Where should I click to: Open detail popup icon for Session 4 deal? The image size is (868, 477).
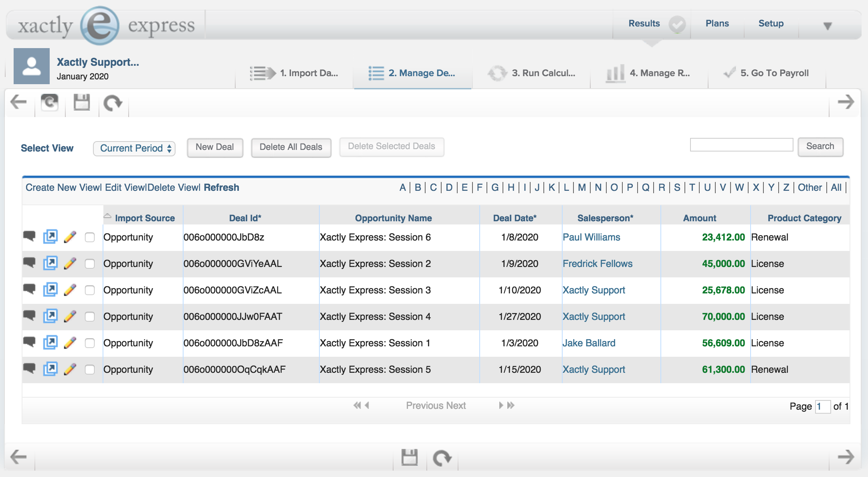[x=50, y=316]
